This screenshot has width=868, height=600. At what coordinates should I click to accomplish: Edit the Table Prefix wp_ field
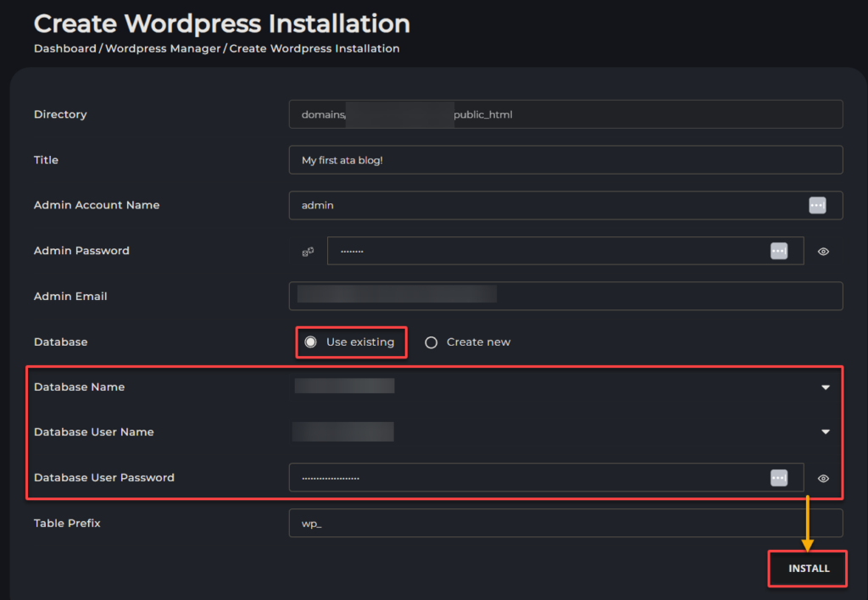(559, 524)
